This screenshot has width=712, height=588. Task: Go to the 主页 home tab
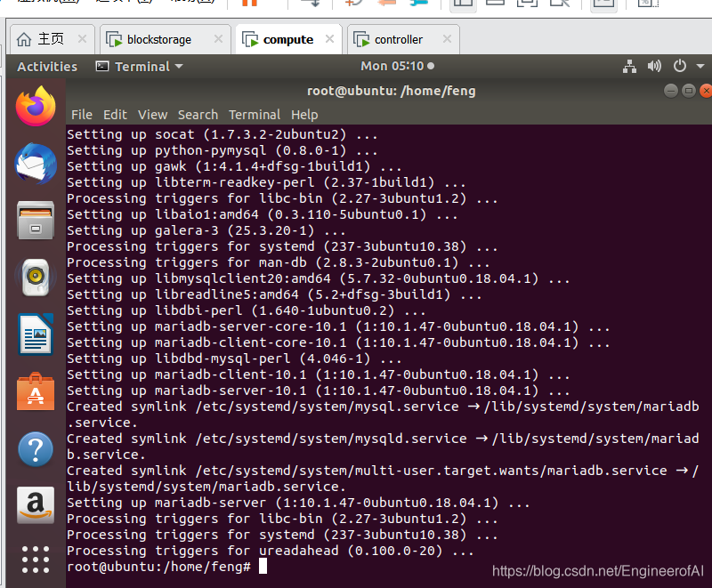[x=52, y=39]
